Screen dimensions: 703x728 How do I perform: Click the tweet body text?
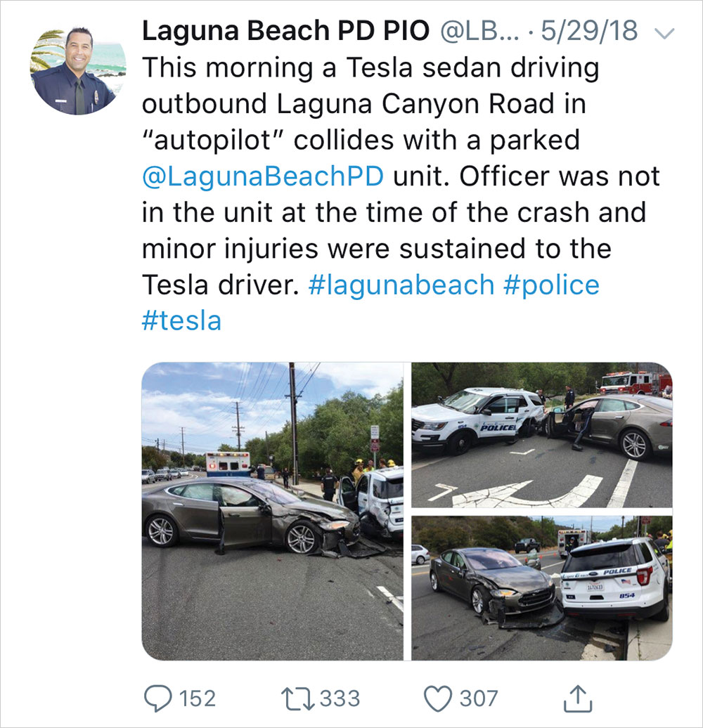click(x=401, y=194)
